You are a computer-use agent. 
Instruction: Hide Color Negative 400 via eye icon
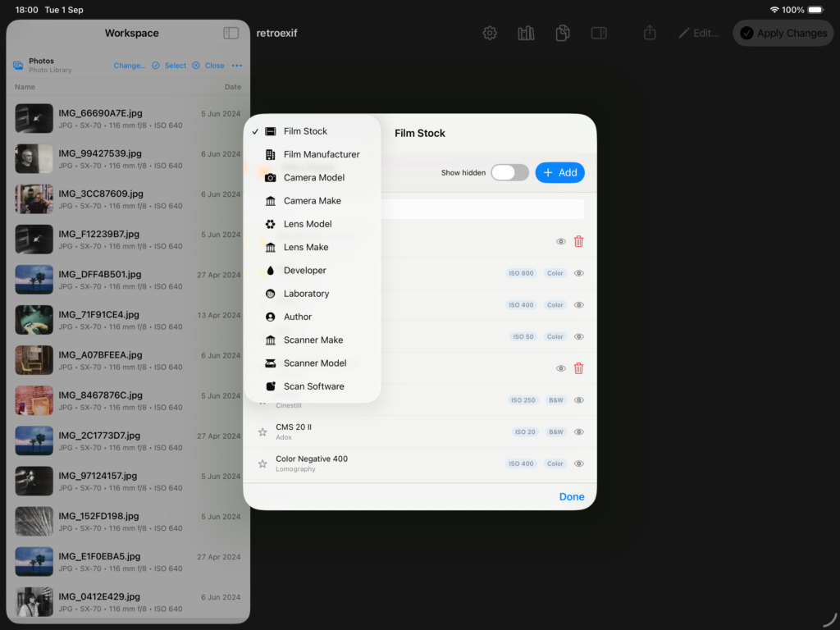(x=579, y=464)
